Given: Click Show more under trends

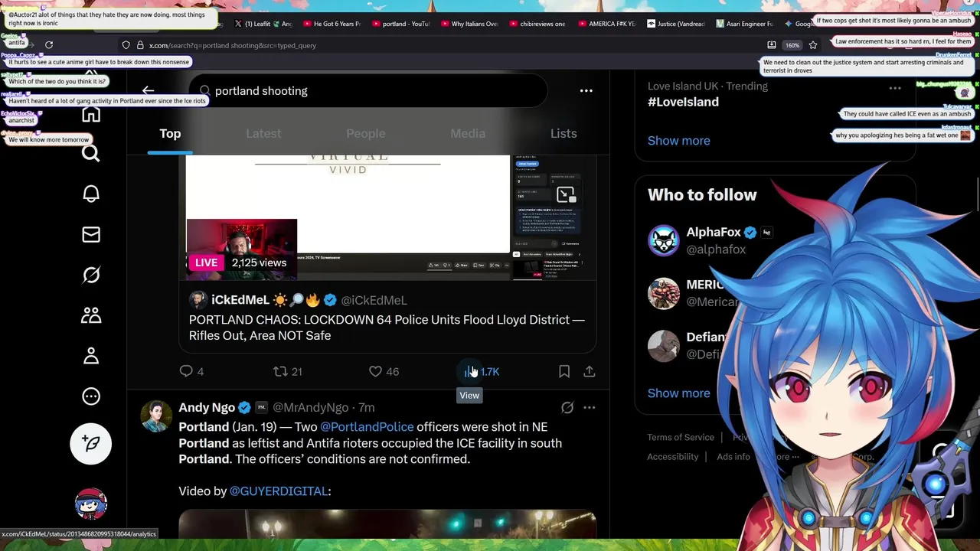Looking at the screenshot, I should click(678, 141).
